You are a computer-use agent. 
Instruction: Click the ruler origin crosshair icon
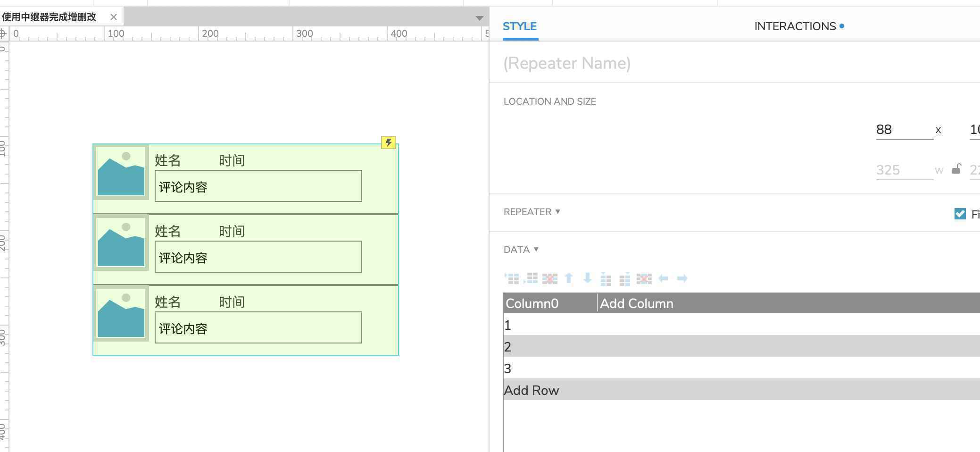coord(3,33)
